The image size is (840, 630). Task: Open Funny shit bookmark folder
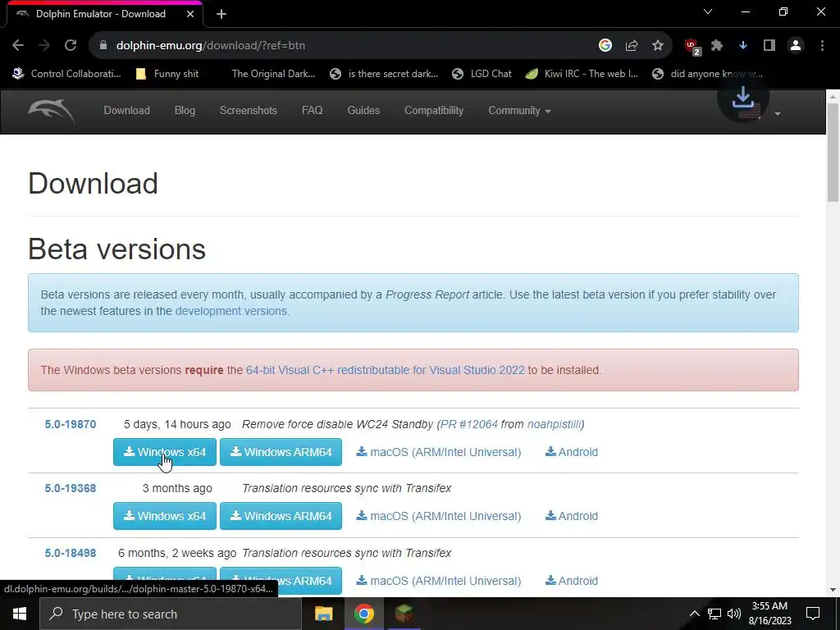(x=168, y=74)
